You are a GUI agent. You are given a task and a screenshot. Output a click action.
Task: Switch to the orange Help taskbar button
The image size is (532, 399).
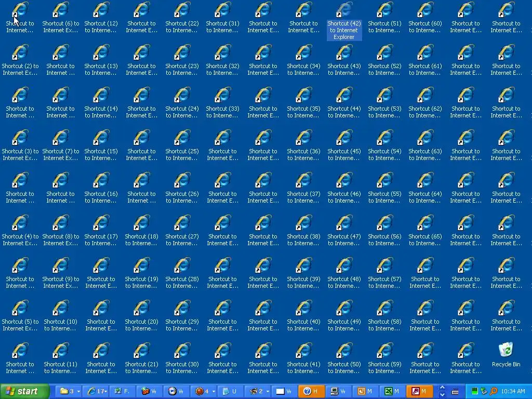[311, 391]
